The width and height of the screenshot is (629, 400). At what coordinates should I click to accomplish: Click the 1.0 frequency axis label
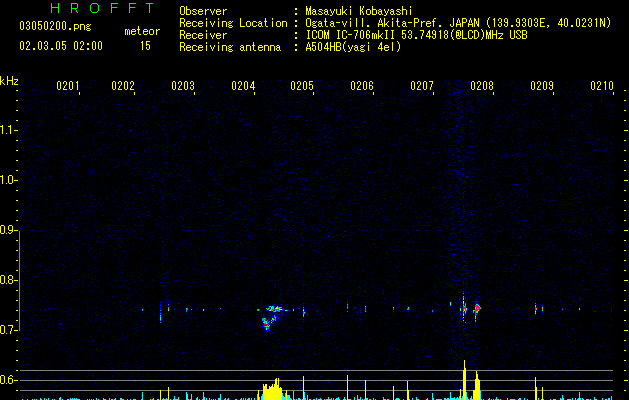(x=8, y=180)
